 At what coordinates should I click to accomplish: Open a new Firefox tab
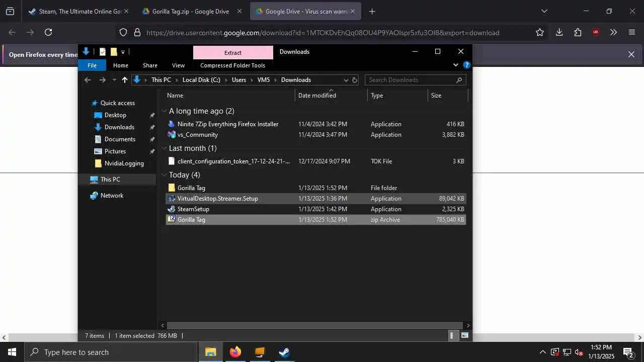[372, 11]
